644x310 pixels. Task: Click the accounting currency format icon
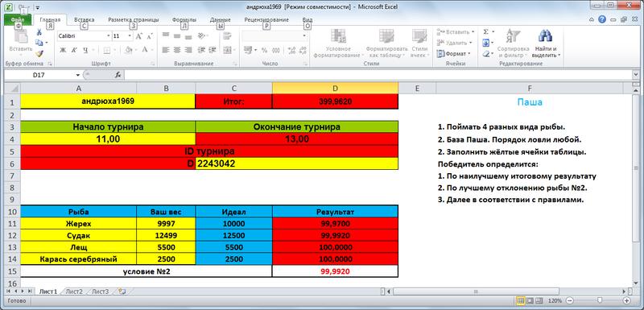click(248, 50)
